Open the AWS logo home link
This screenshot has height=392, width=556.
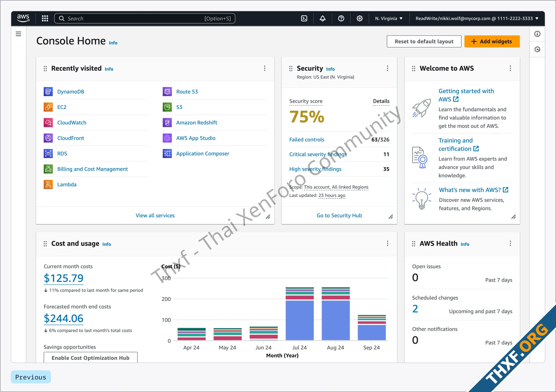point(23,18)
